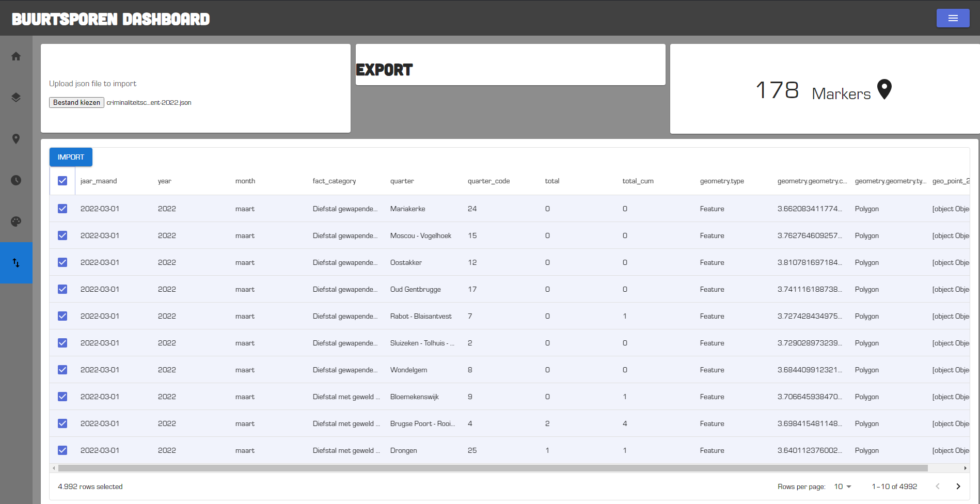Uncheck the Brugse Poort row checkbox

pos(62,423)
